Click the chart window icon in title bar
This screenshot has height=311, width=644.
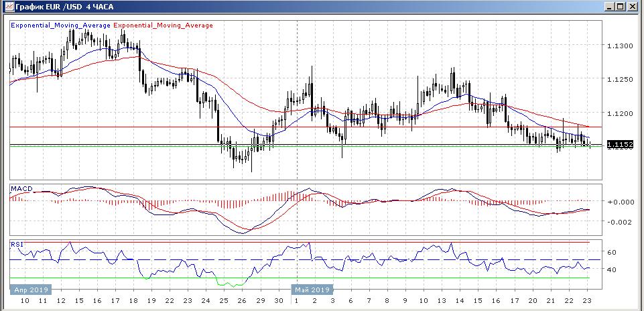(x=7, y=6)
